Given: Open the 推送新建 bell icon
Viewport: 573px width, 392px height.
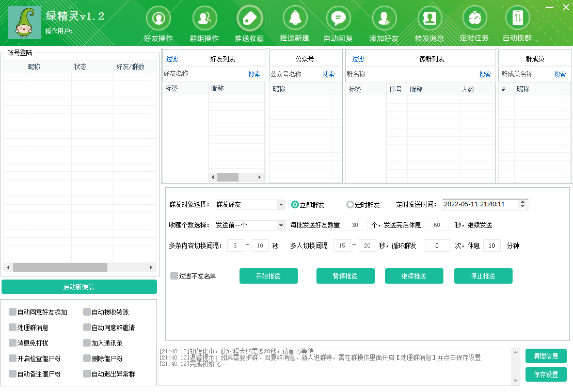Looking at the screenshot, I should click(x=295, y=18).
